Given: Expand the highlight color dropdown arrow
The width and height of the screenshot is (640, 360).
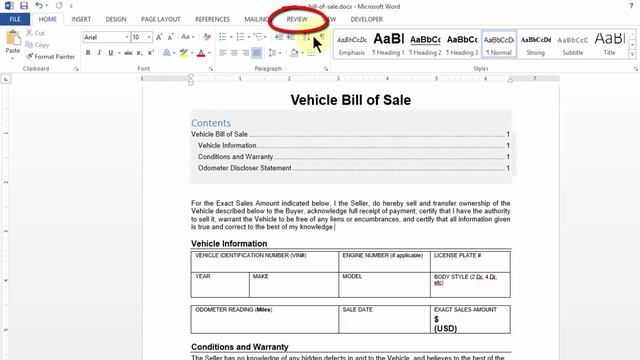Looking at the screenshot, I should 192,53.
